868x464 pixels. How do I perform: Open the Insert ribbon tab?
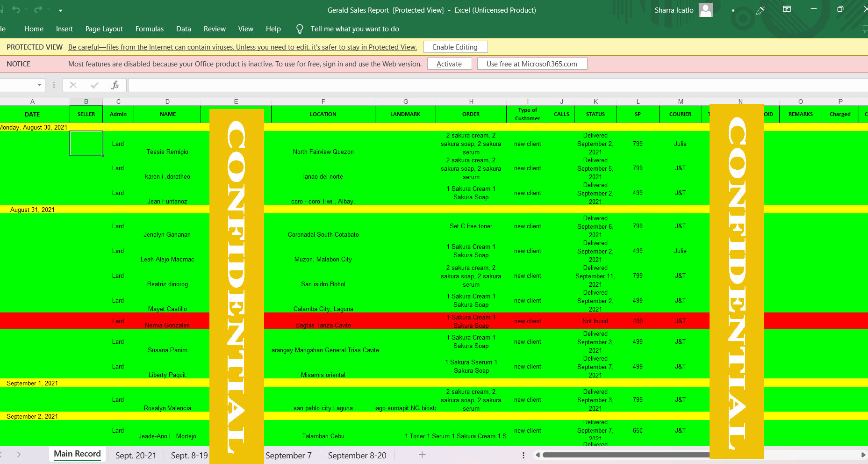(x=65, y=29)
